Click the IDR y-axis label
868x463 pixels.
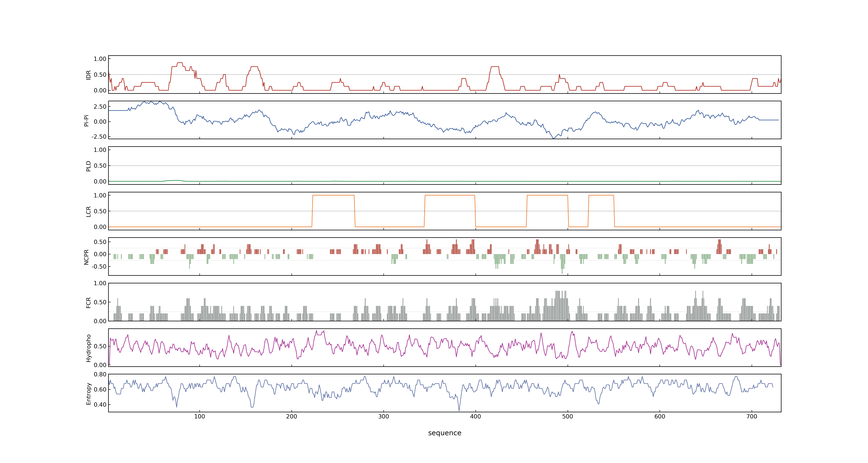88,75
